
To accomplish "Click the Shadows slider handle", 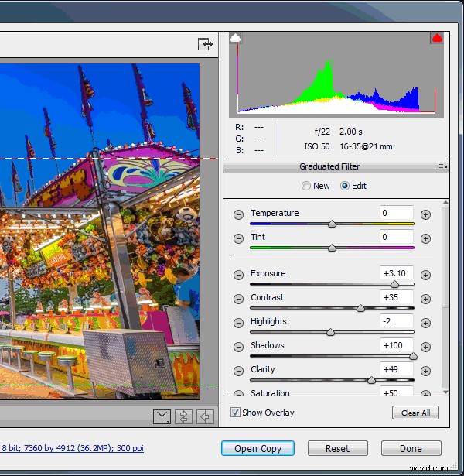I will [413, 356].
